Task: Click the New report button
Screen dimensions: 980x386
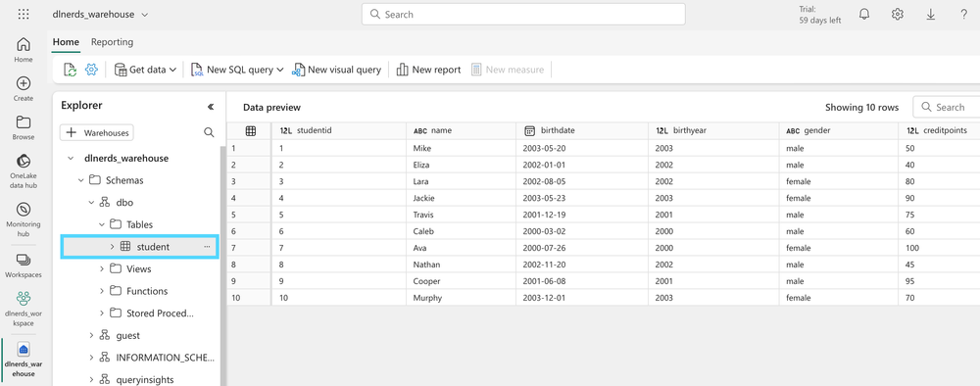Action: click(x=429, y=70)
